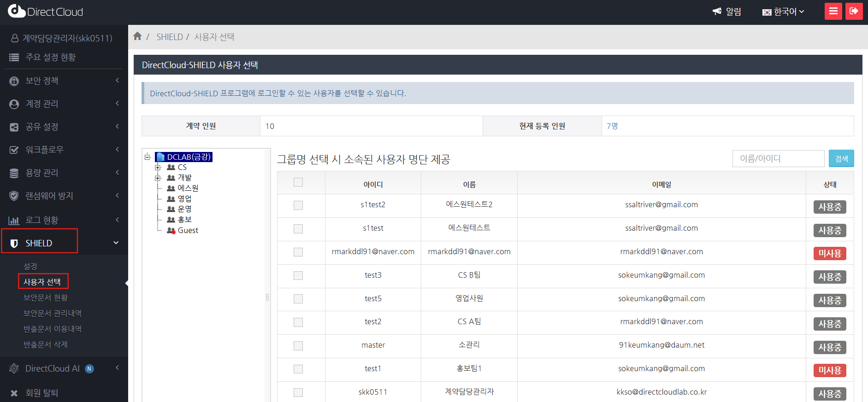Click the group icon beside 영업

(x=171, y=199)
